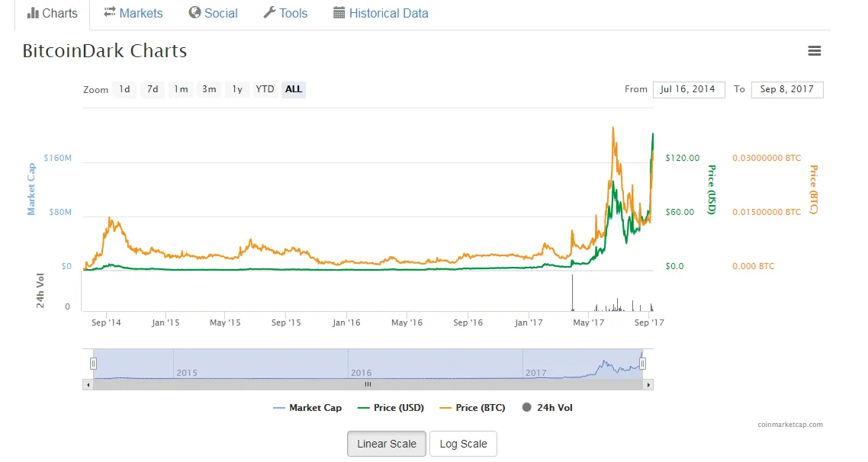
Task: Switch chart to Log Scale
Action: coord(463,444)
